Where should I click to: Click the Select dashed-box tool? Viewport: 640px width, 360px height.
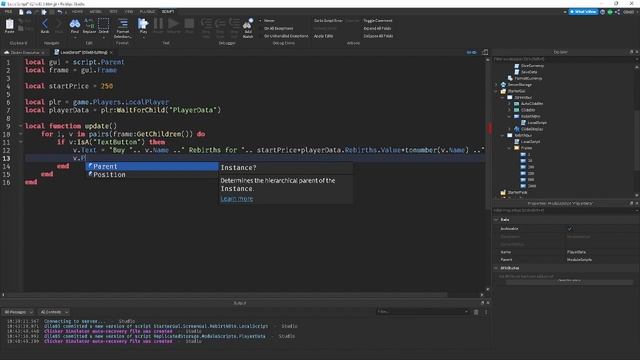coord(104,24)
